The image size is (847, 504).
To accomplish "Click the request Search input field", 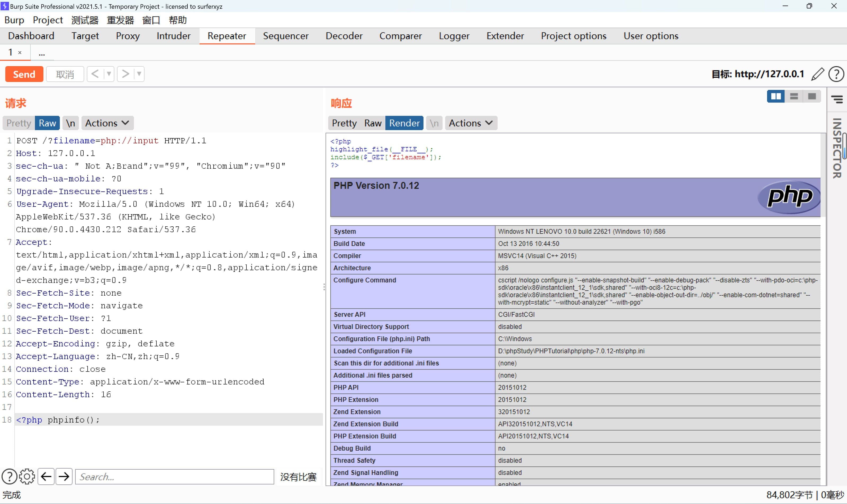I will pyautogui.click(x=174, y=476).
